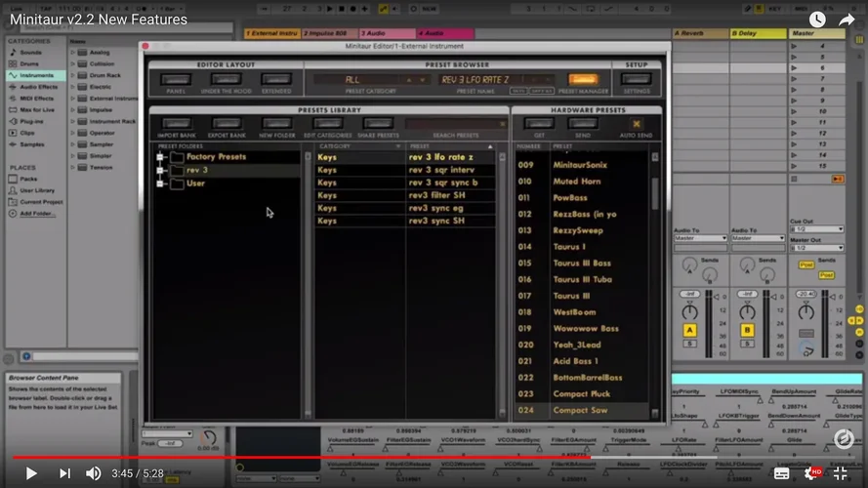Click Share Presets button

378,123
